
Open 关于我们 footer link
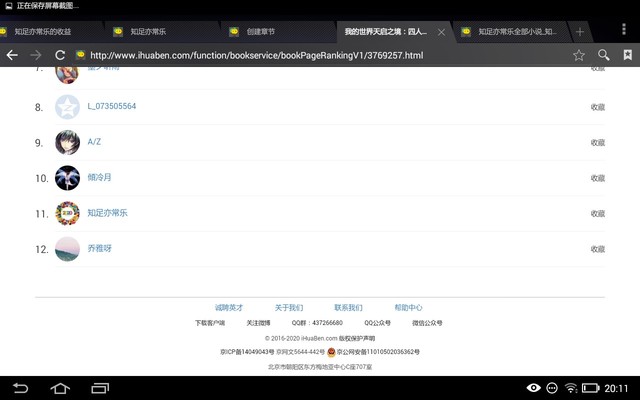click(x=288, y=308)
